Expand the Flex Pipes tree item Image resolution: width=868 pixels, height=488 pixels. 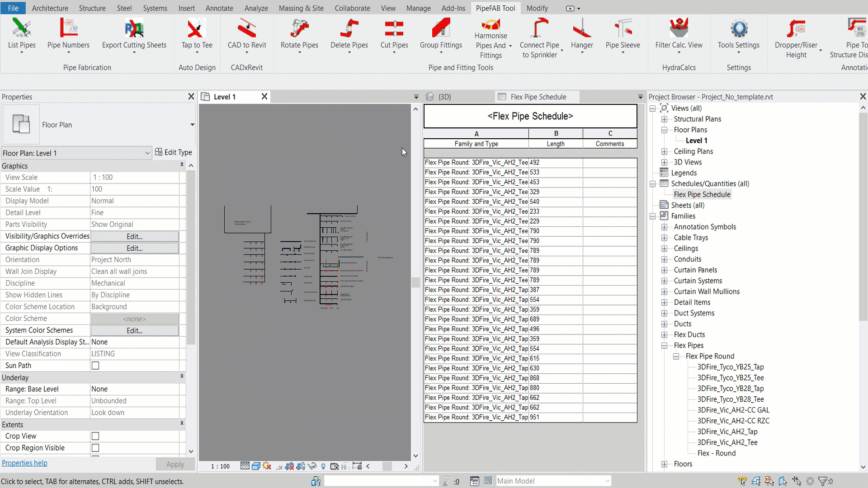(x=664, y=345)
